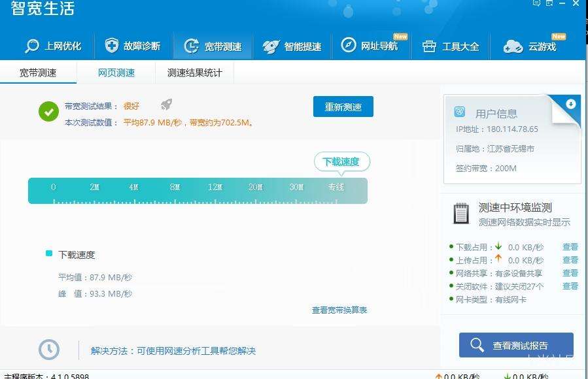Click the download arrow on user info corner
This screenshot has width=588, height=379.
pos(570,104)
